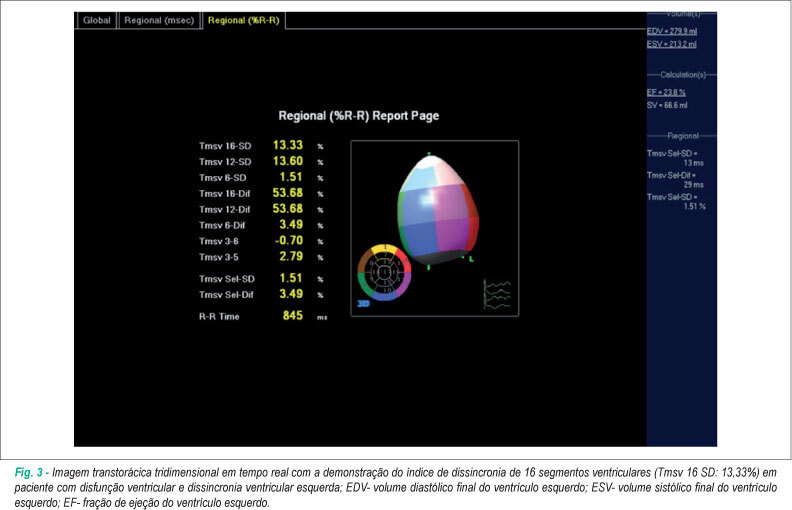Viewport: 792px width, 510px height.
Task: Open the Regional (msec) tab
Action: pyautogui.click(x=159, y=21)
